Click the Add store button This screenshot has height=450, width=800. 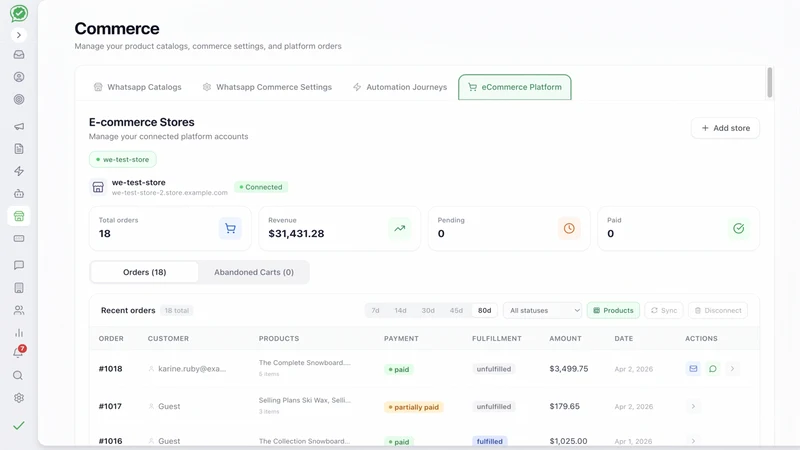click(726, 128)
